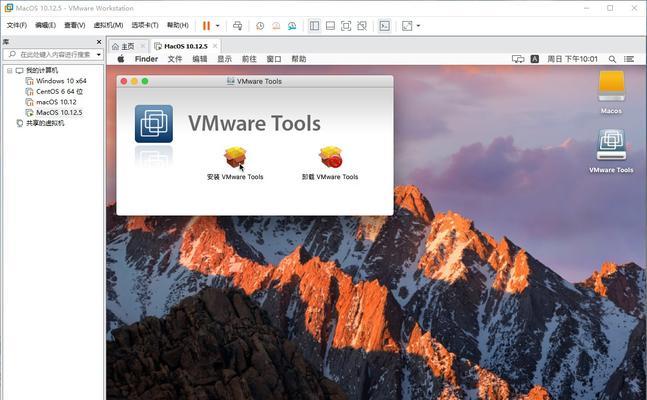
Task: Open the macOS 编辑 menu
Action: coord(200,59)
